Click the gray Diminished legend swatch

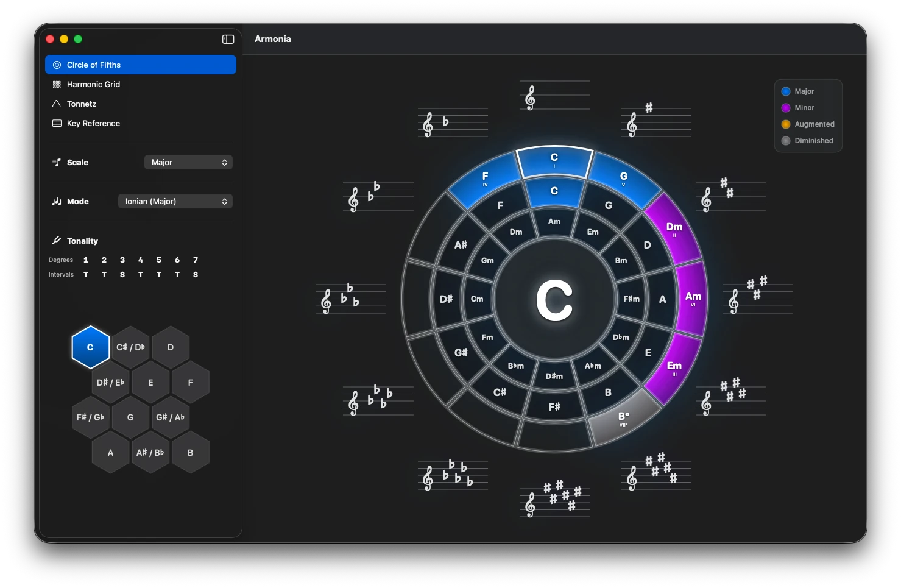(786, 141)
